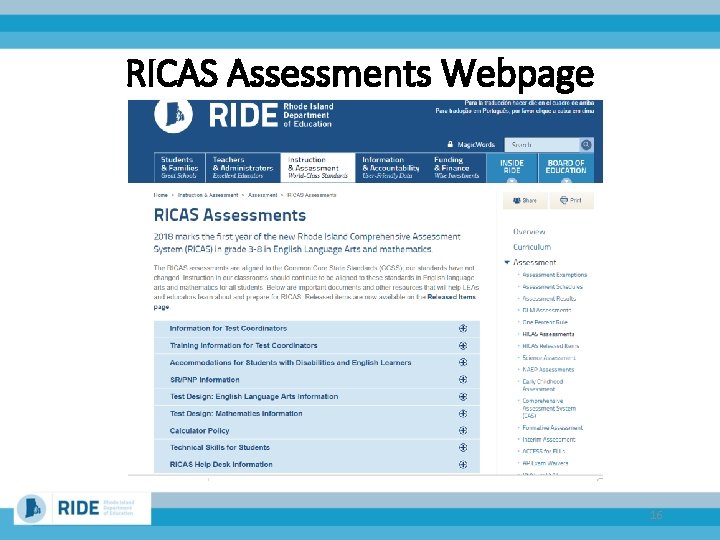Collapse the Assessment sidebar section arrow

pyautogui.click(x=507, y=262)
